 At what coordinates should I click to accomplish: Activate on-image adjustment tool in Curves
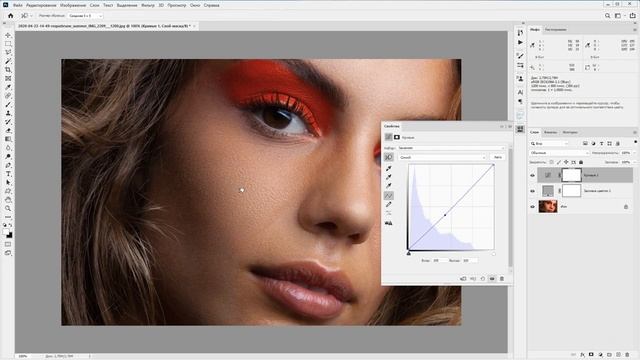pyautogui.click(x=389, y=157)
